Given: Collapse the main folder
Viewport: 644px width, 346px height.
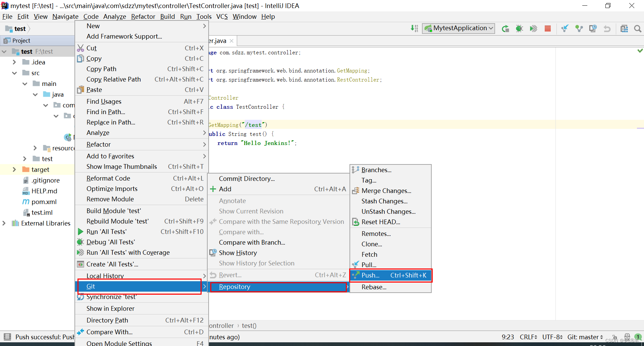Looking at the screenshot, I should (x=25, y=84).
